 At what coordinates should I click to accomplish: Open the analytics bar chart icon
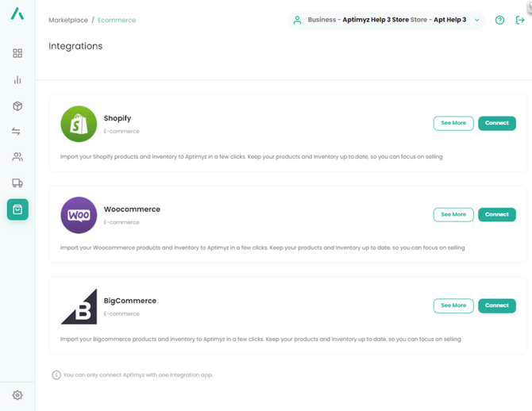pyautogui.click(x=17, y=80)
